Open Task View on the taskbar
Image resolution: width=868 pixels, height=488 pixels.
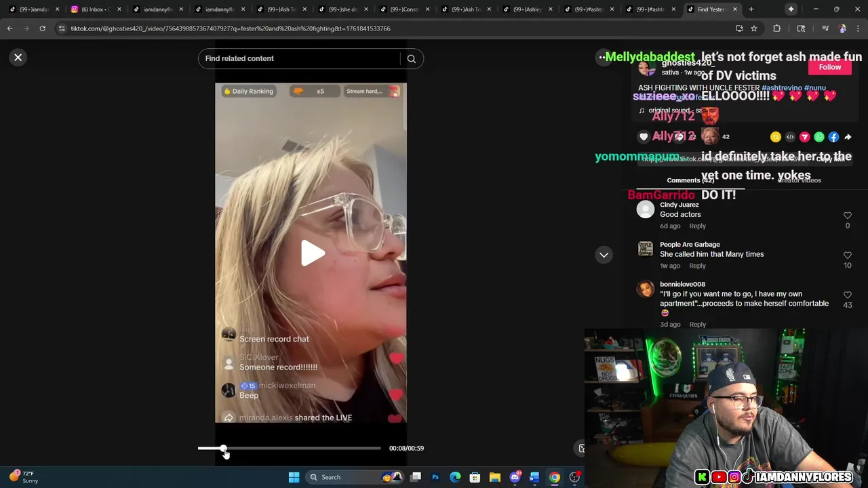416,477
